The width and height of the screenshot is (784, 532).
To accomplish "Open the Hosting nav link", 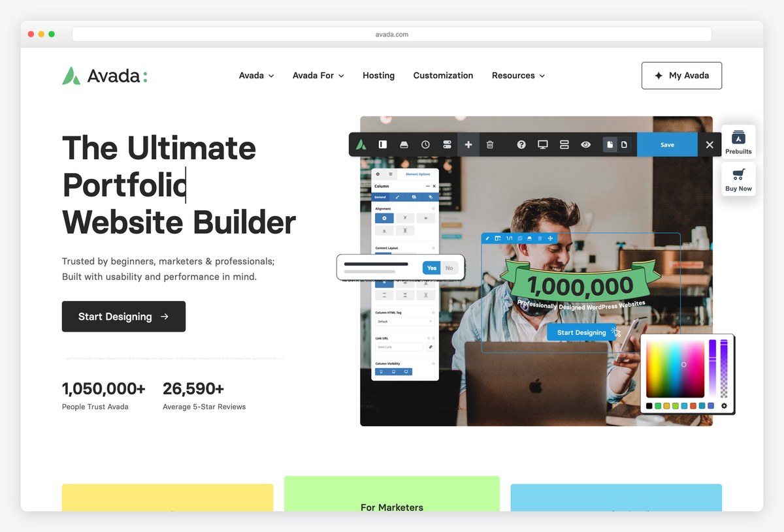I will click(378, 76).
